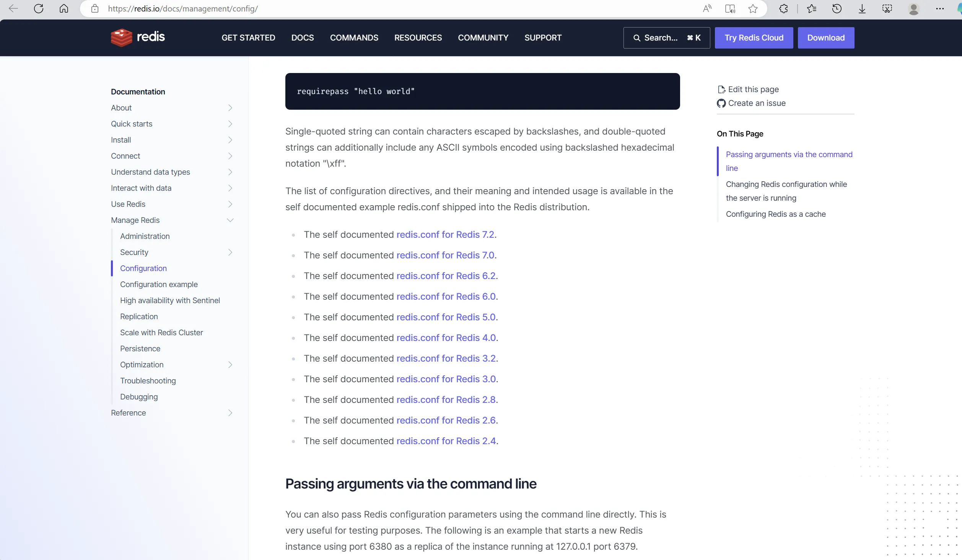Add page to favorites star icon

point(753,8)
